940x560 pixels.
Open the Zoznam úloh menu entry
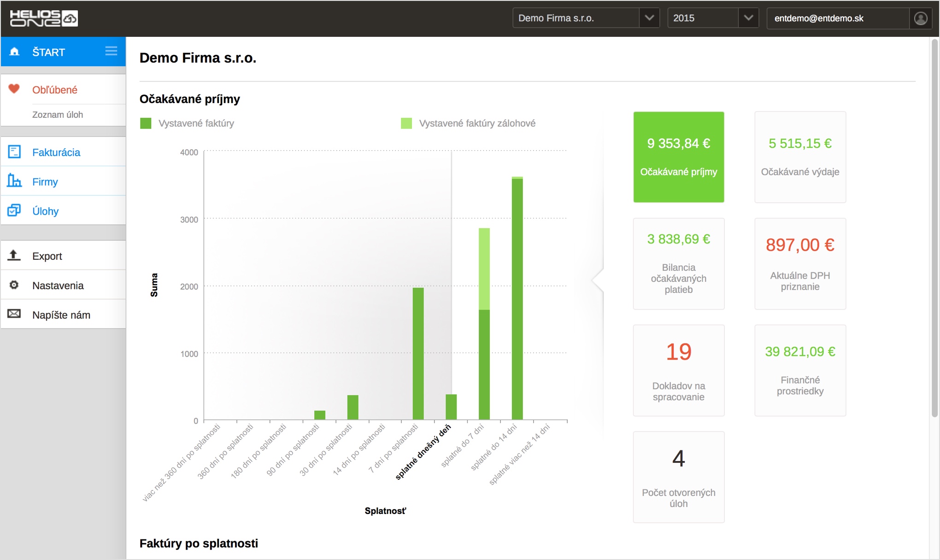point(58,115)
